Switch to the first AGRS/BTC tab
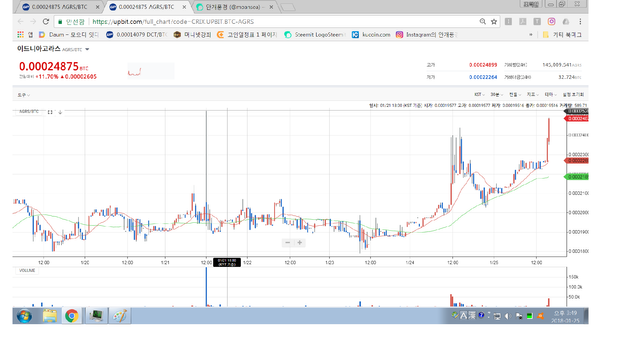Image resolution: width=640 pixels, height=360 pixels. tap(60, 7)
